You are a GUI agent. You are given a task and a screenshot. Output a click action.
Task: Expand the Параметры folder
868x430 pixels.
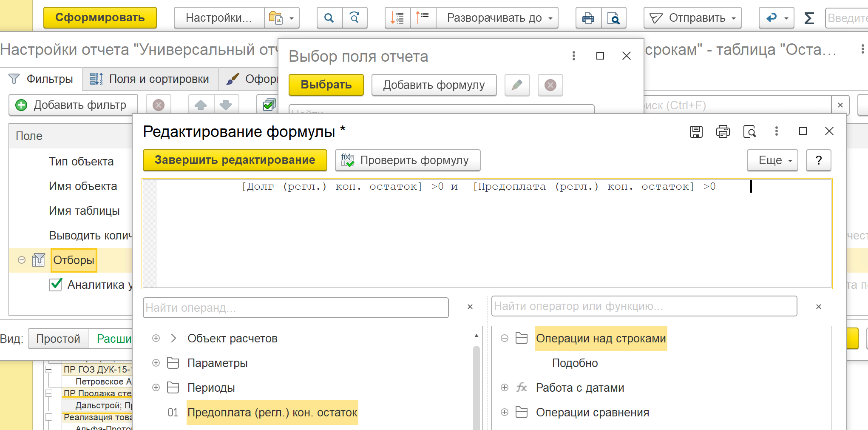[156, 363]
